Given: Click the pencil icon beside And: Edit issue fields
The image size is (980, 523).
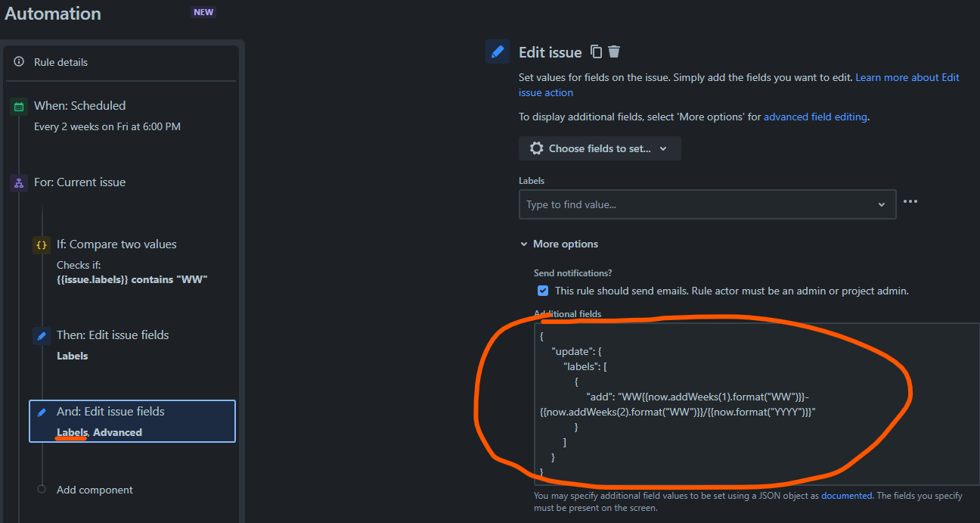Looking at the screenshot, I should pyautogui.click(x=42, y=411).
